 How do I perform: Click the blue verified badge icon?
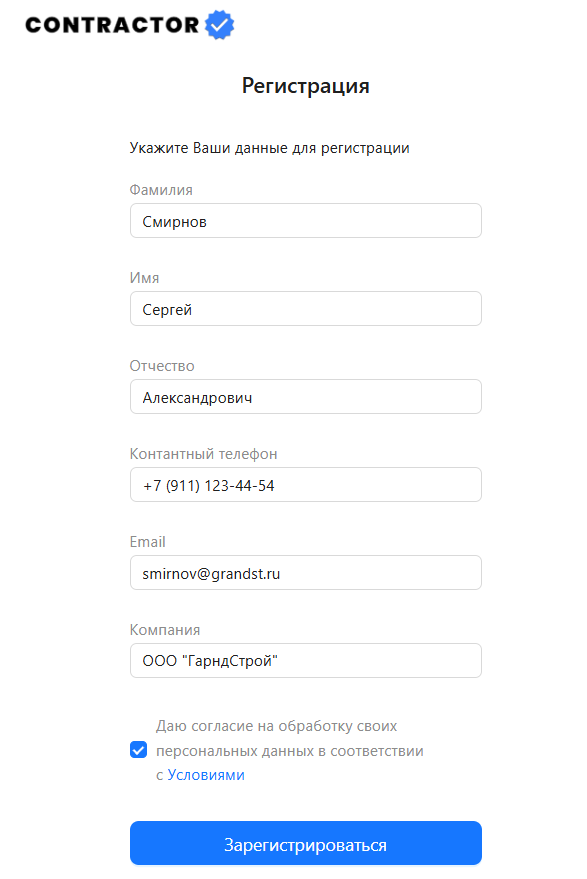(219, 25)
